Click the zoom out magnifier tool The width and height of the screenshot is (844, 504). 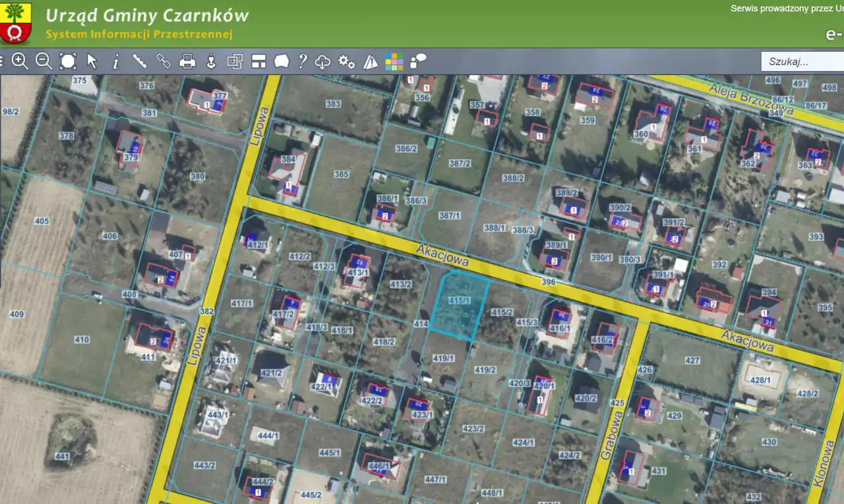(x=44, y=61)
